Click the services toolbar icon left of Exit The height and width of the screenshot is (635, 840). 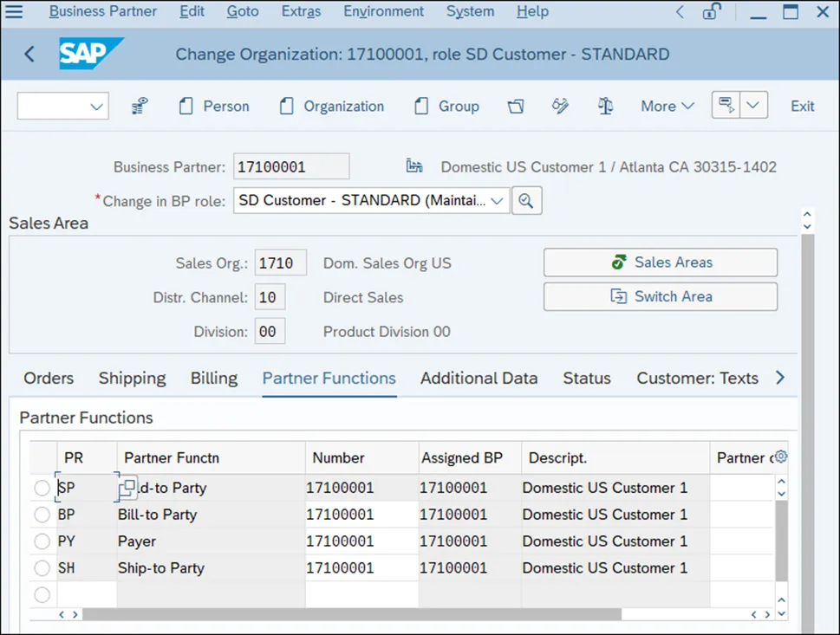click(726, 105)
